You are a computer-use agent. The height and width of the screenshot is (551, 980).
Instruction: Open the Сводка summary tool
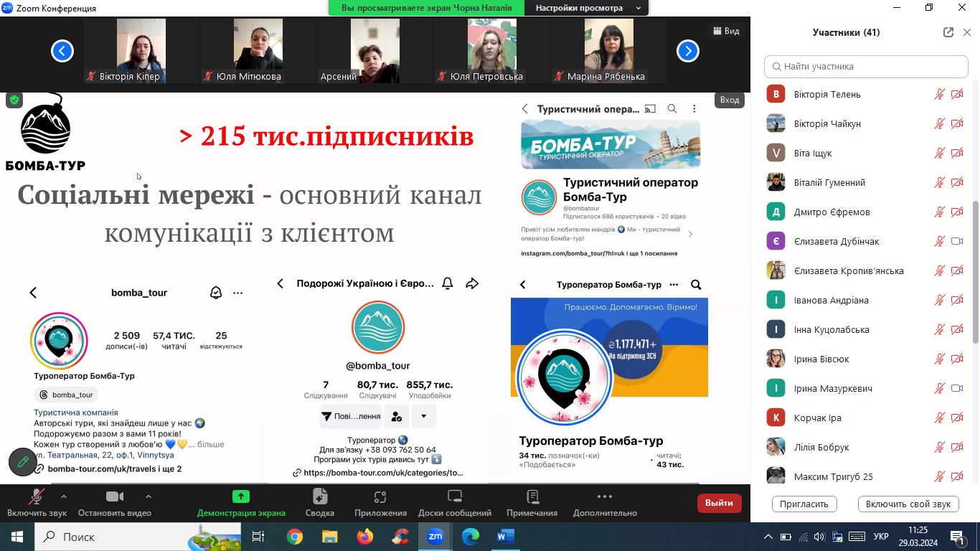point(319,502)
